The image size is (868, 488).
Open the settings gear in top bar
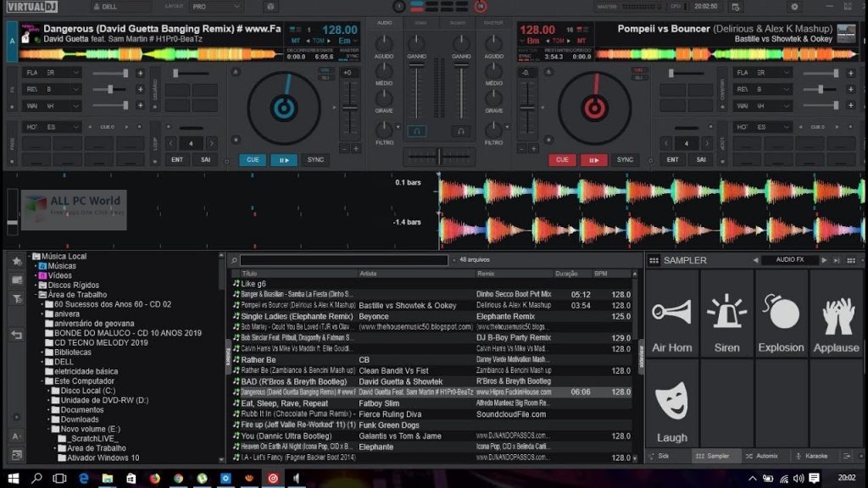click(793, 7)
